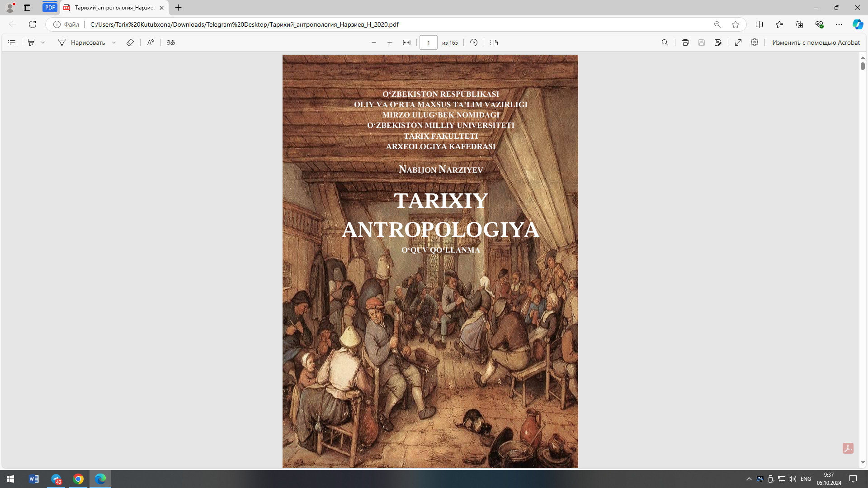Open the notifications center
Screen dimensions: 868x488
click(x=853, y=479)
